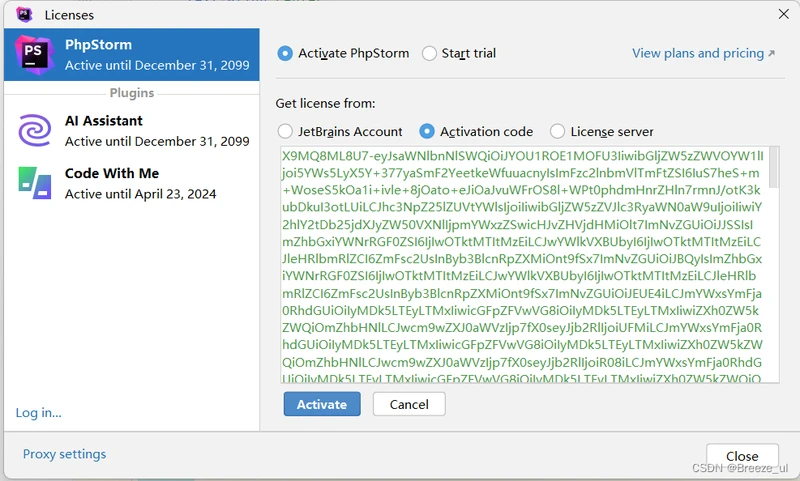Close the Licenses dialog with the X
Image resolution: width=800 pixels, height=481 pixels.
pos(784,14)
